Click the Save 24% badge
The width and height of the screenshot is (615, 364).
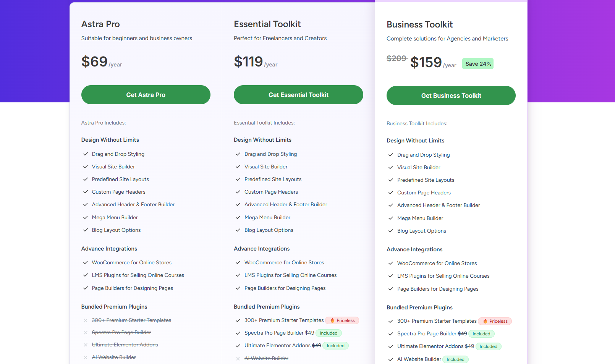click(x=477, y=63)
